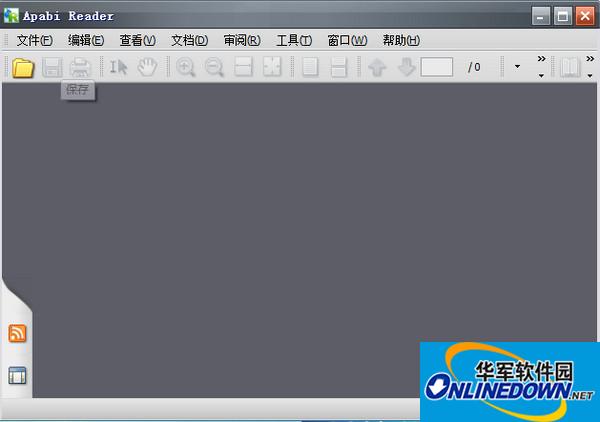The height and width of the screenshot is (422, 600).
Task: Open toolbar options arrow below first chevron
Action: click(541, 76)
